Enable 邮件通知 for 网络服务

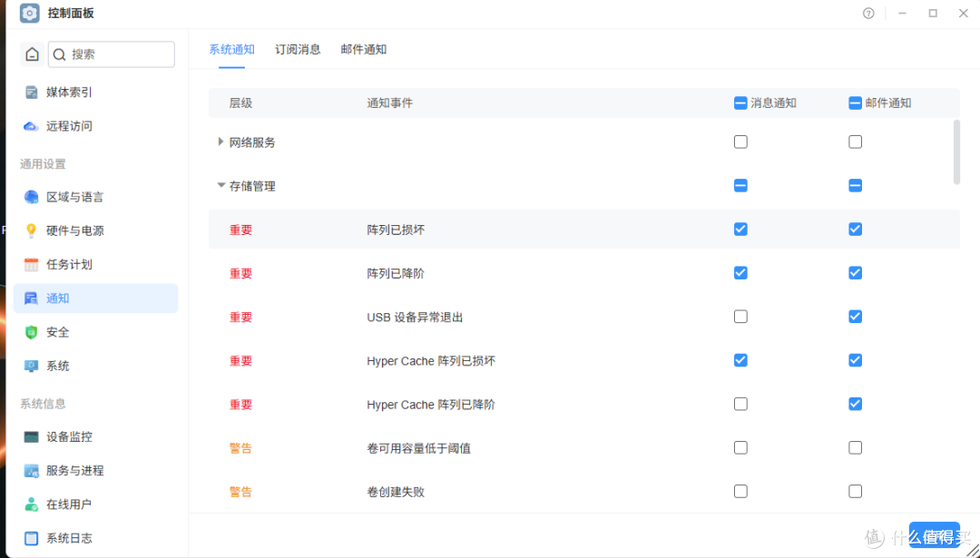[x=855, y=142]
